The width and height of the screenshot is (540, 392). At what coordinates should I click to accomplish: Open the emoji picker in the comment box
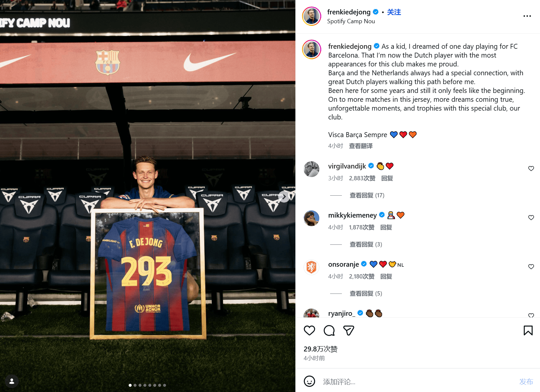tap(309, 381)
